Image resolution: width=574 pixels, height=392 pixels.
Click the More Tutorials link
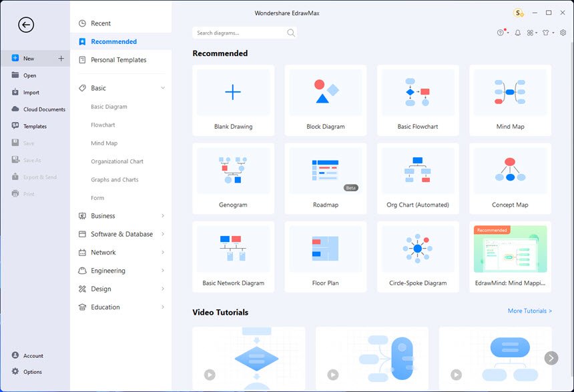530,311
